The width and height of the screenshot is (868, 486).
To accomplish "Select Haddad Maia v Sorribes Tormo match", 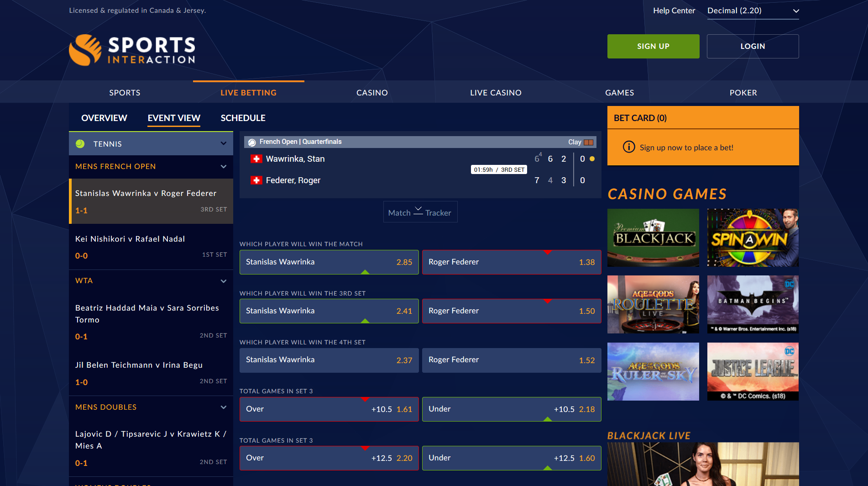I will point(151,322).
